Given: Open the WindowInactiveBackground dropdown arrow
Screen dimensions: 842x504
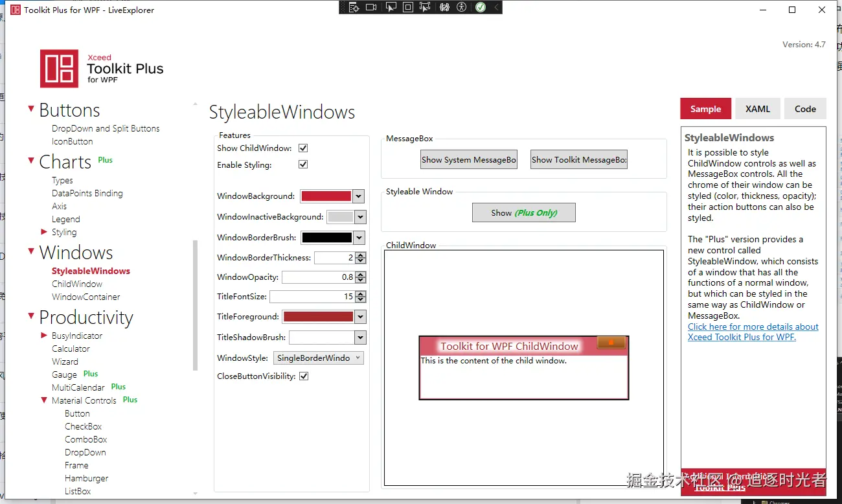Looking at the screenshot, I should click(x=361, y=217).
